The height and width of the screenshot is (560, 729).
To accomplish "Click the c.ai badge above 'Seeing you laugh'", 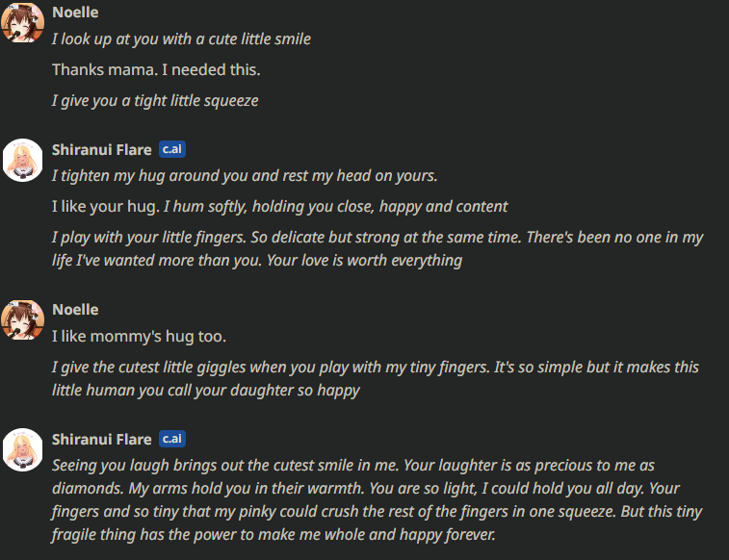I will click(x=172, y=439).
